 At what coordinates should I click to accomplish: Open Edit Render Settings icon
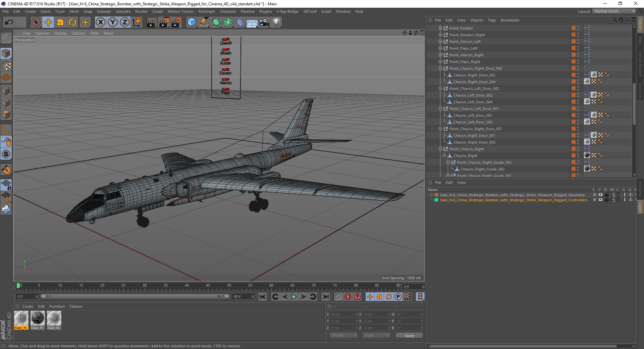(x=176, y=22)
